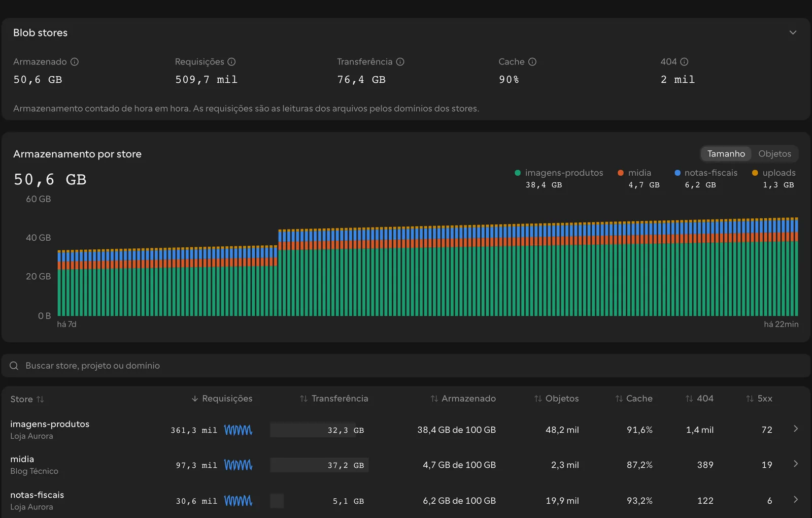The height and width of the screenshot is (518, 812).
Task: Open imagens-produtos row chevron
Action: [x=795, y=429]
